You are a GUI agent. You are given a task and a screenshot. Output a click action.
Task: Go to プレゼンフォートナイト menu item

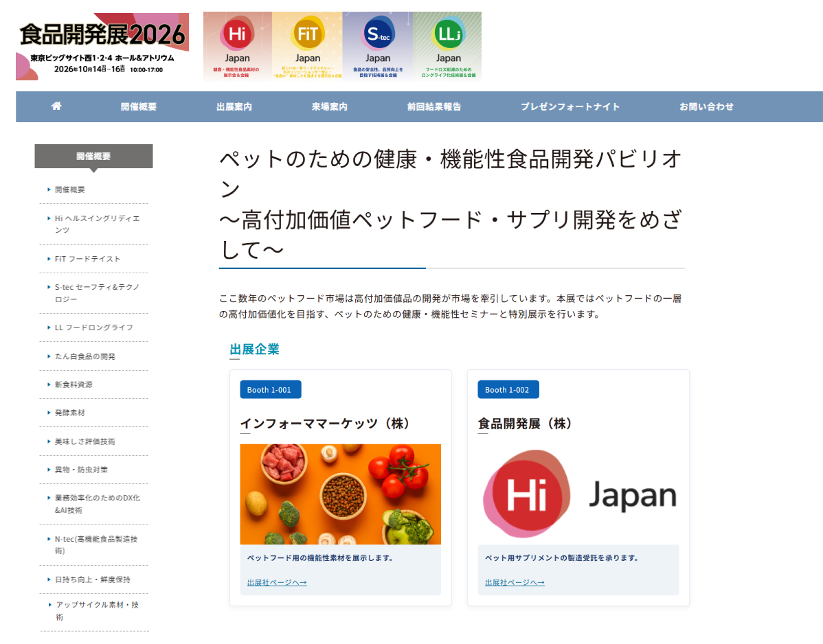570,107
